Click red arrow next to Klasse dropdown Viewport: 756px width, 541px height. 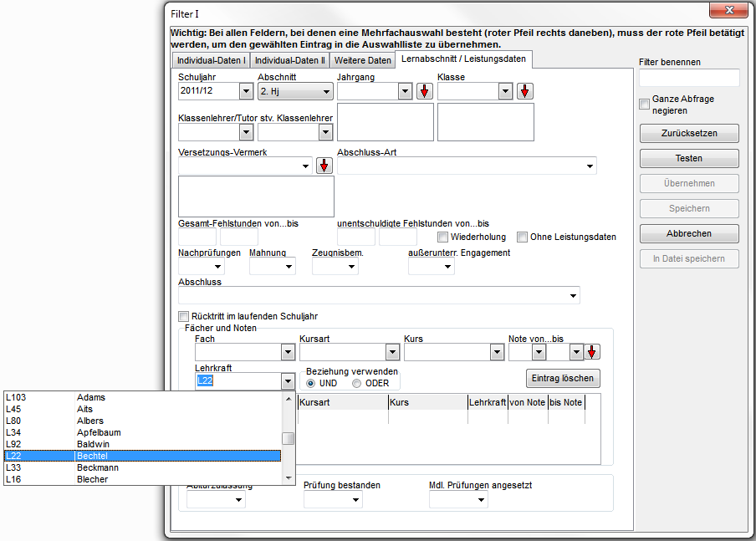coord(524,91)
